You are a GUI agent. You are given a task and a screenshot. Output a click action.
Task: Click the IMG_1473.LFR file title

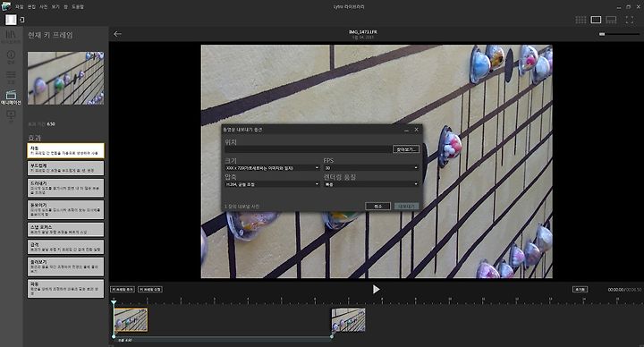coord(362,31)
